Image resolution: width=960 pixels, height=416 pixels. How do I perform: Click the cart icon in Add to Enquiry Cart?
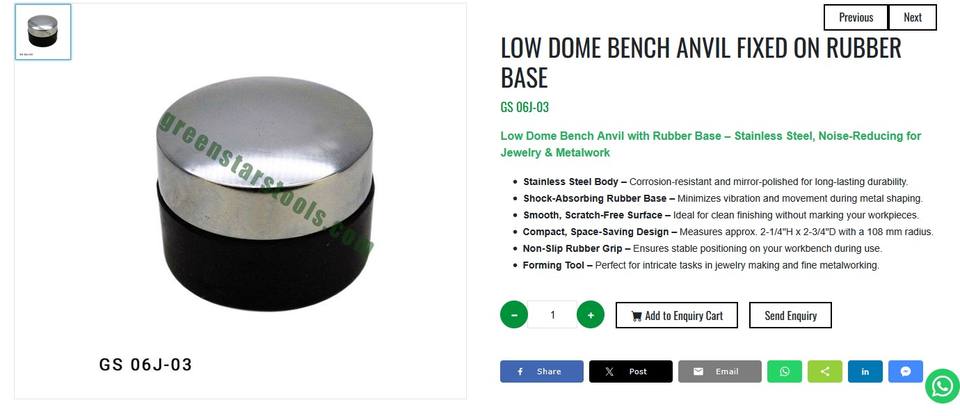coord(636,316)
